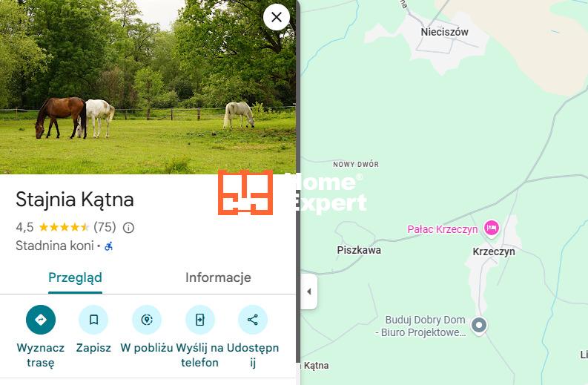Close the Stajnia Kątna place panel
This screenshot has height=385, width=588.
277,17
